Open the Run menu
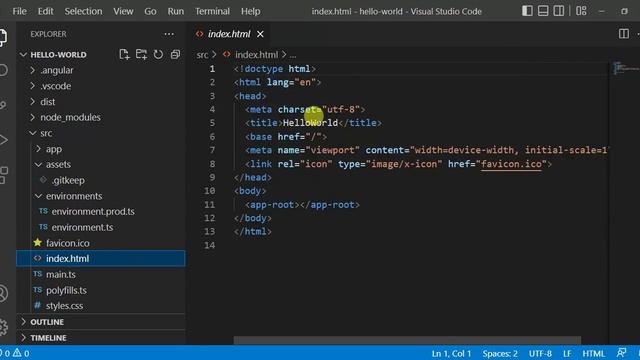The width and height of the screenshot is (640, 360). pos(176,11)
